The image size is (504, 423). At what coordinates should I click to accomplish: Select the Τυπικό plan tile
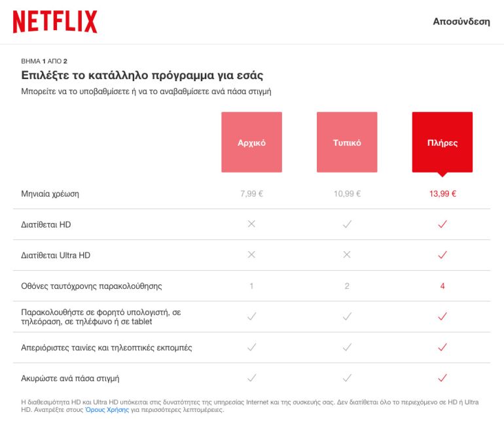(x=347, y=143)
